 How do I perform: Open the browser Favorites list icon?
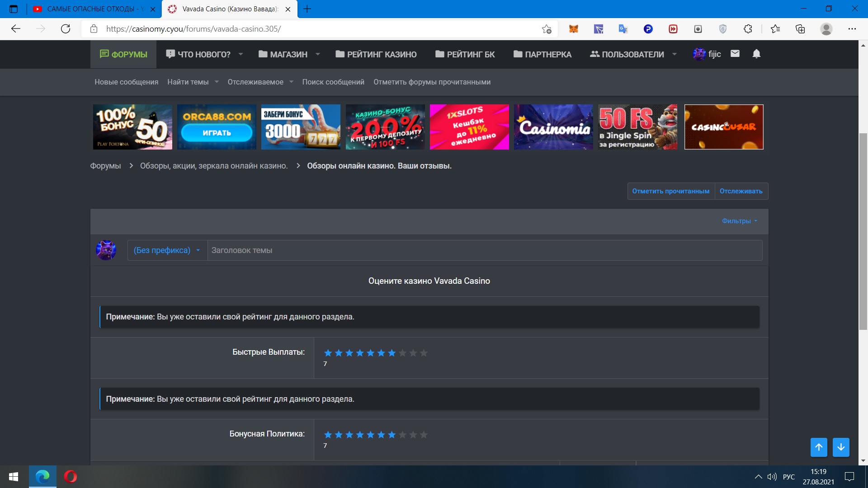point(775,29)
